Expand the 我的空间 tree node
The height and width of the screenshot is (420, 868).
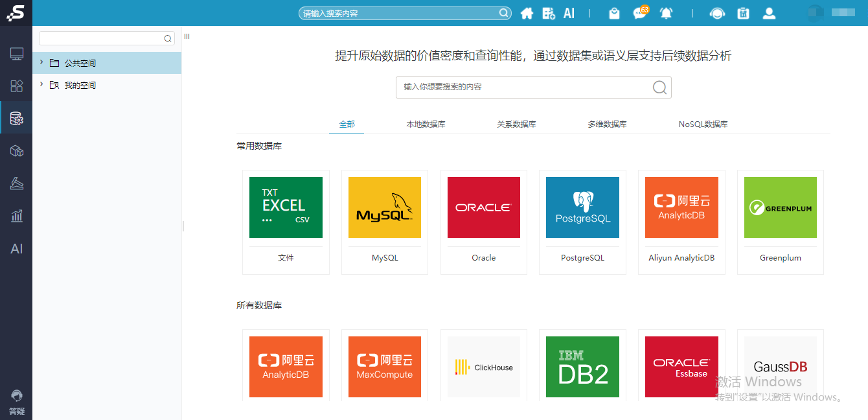tap(41, 84)
